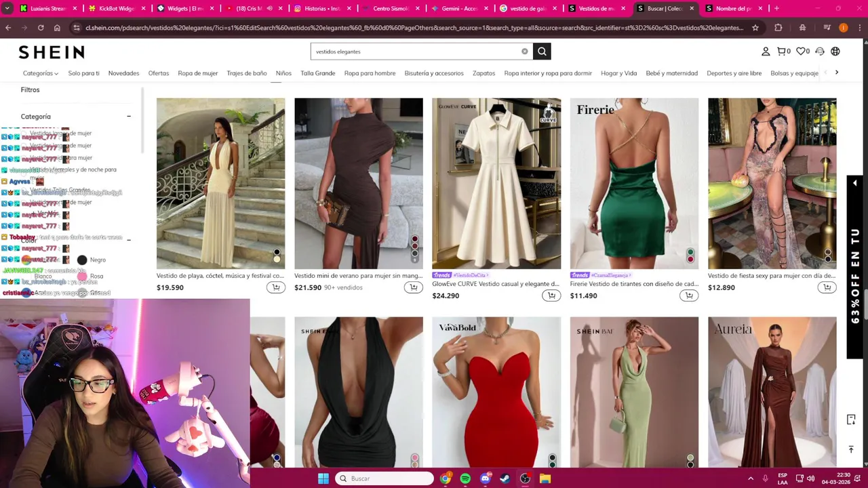This screenshot has width=868, height=488.
Task: Open the Categorías dropdown menu
Action: point(40,73)
